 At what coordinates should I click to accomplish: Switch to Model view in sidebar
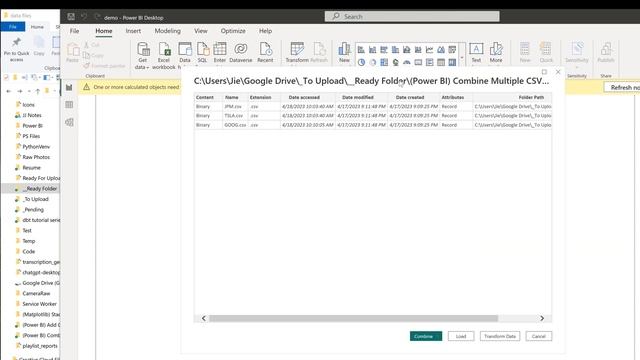pyautogui.click(x=69, y=122)
